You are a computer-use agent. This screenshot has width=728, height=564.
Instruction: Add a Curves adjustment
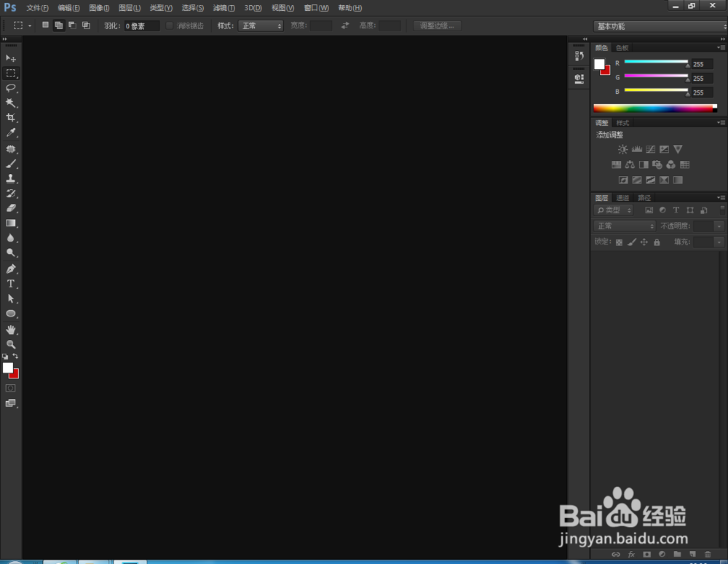point(650,149)
